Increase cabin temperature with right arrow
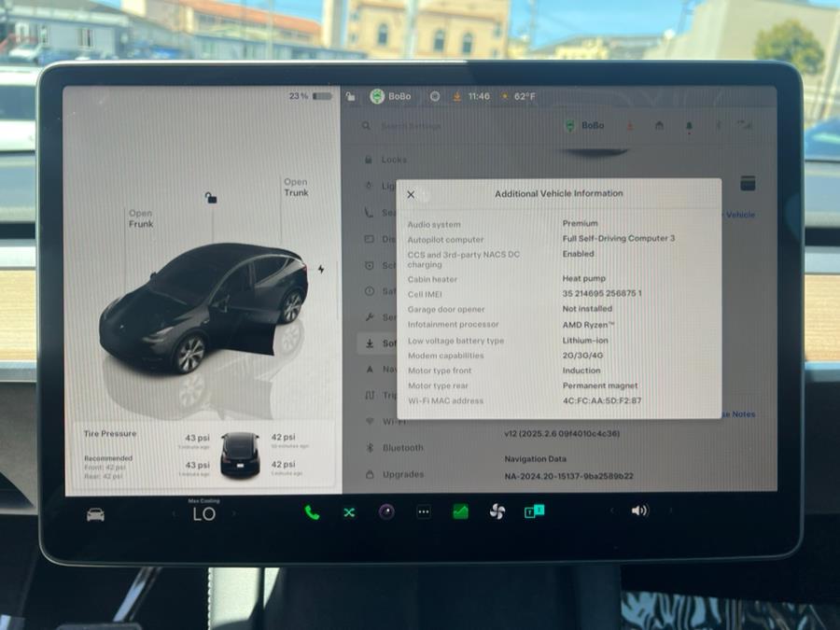The width and height of the screenshot is (840, 630). tap(233, 513)
